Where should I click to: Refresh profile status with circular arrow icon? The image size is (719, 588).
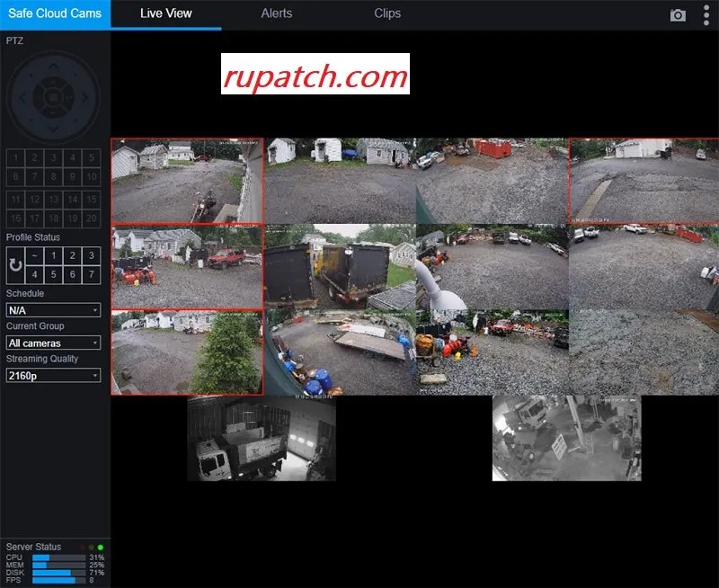[13, 263]
